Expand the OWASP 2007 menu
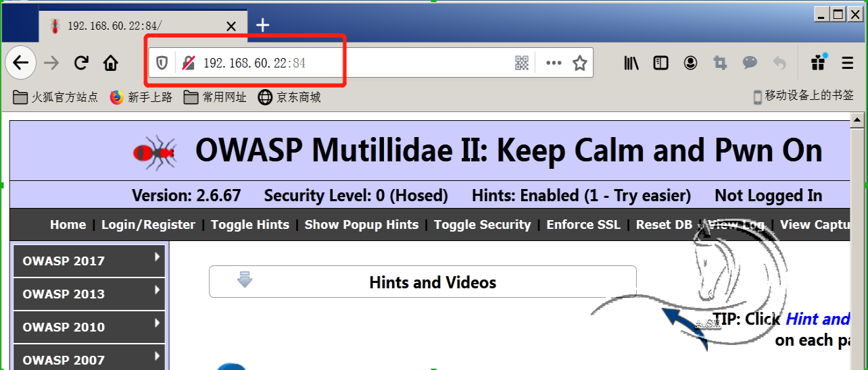This screenshot has height=370, width=868. coord(89,359)
